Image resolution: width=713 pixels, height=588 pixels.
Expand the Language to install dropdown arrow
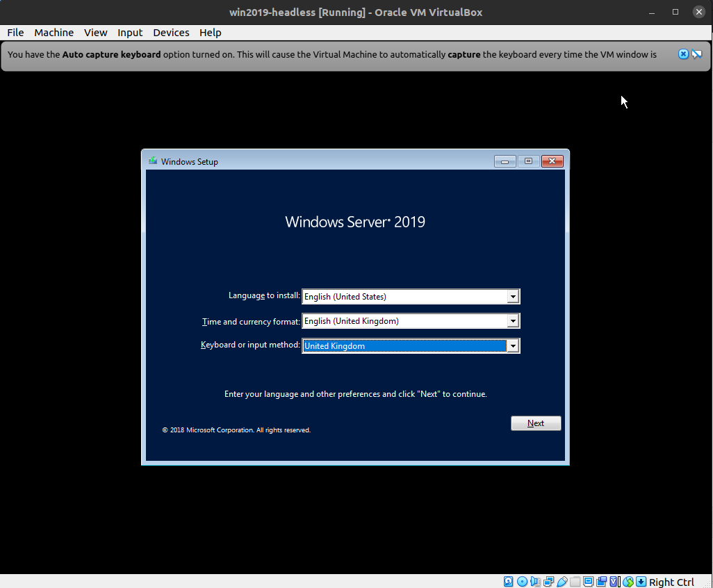coord(512,297)
